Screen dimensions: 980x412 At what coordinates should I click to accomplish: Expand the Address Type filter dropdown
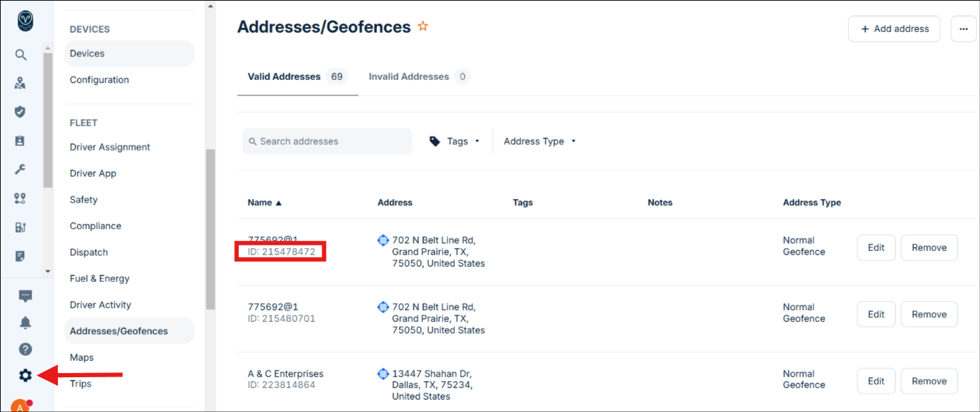(540, 141)
